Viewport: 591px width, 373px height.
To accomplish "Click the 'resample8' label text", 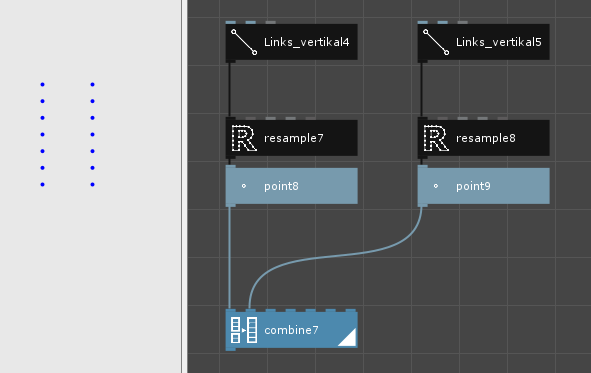I will pyautogui.click(x=485, y=138).
